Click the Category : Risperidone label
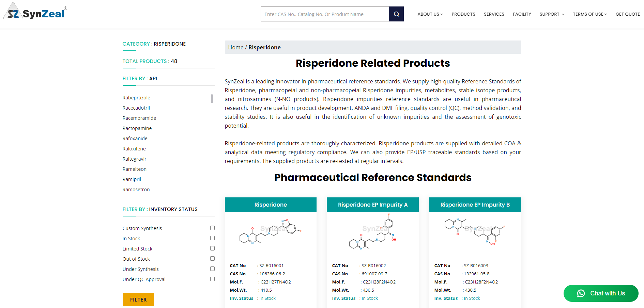This screenshot has width=644, height=308. click(x=154, y=44)
